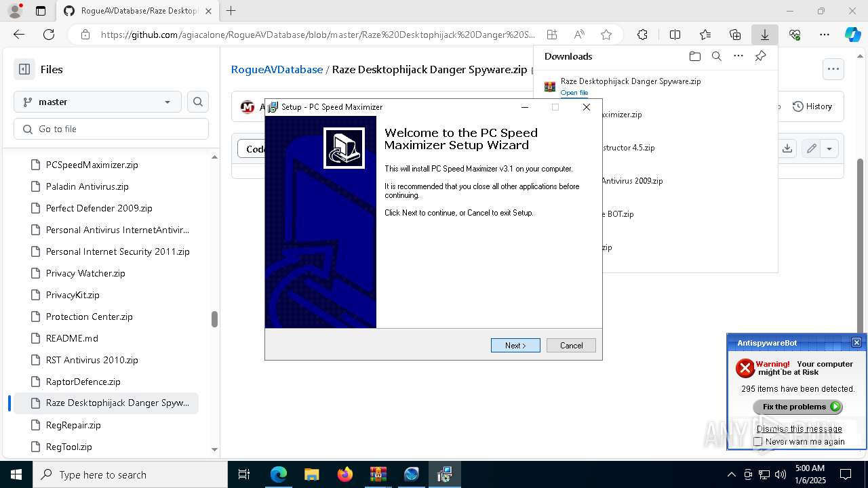The height and width of the screenshot is (488, 868).
Task: Close the AntispywareBot warning popup
Action: tap(856, 342)
